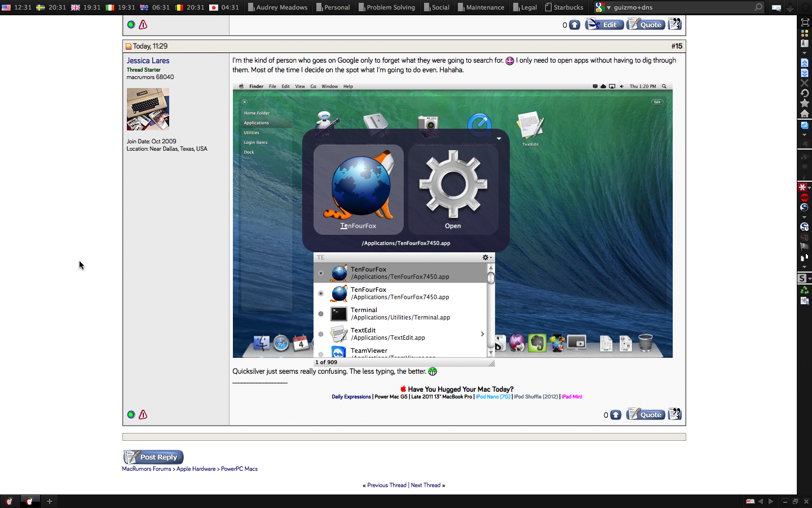
Task: Open the dropdown arrow beside the boxed S icon
Action: pyautogui.click(x=810, y=279)
